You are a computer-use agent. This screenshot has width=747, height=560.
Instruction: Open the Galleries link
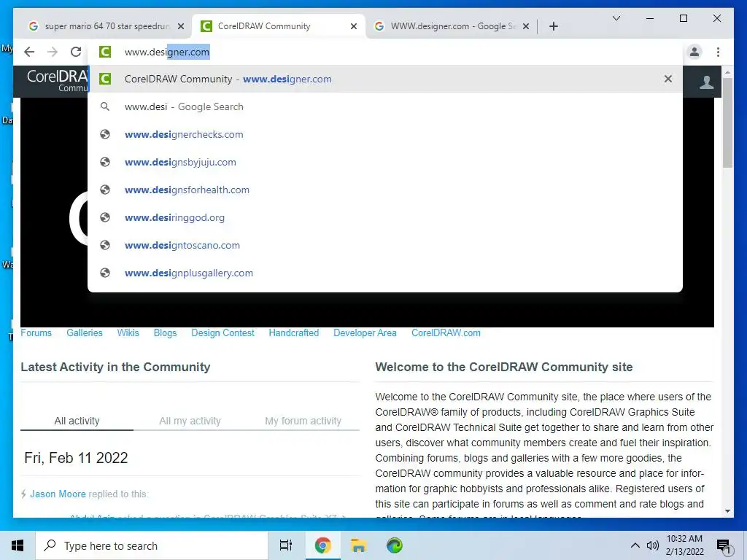85,332
